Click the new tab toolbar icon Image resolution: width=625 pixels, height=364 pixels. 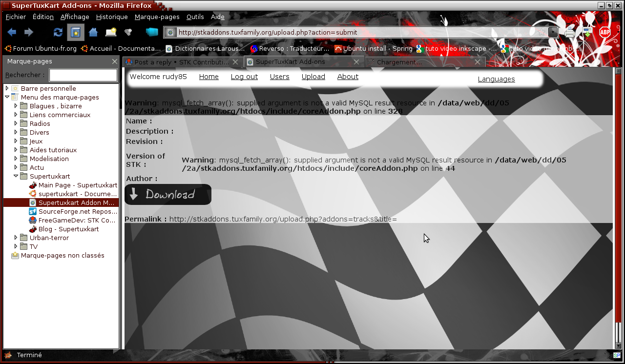pos(111,32)
